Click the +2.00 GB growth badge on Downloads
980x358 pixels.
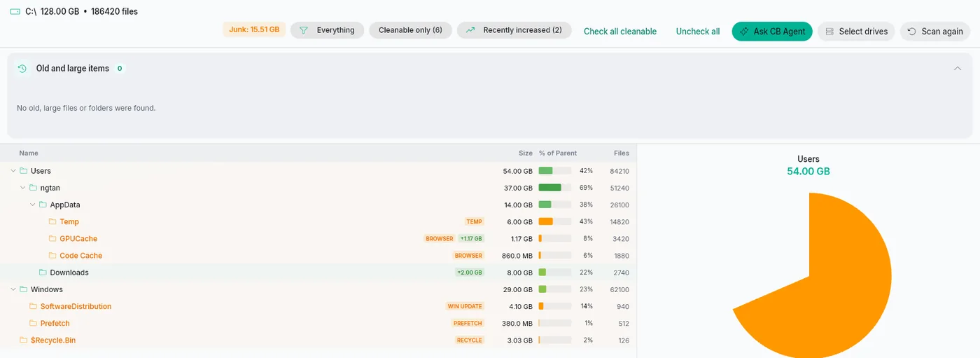470,273
